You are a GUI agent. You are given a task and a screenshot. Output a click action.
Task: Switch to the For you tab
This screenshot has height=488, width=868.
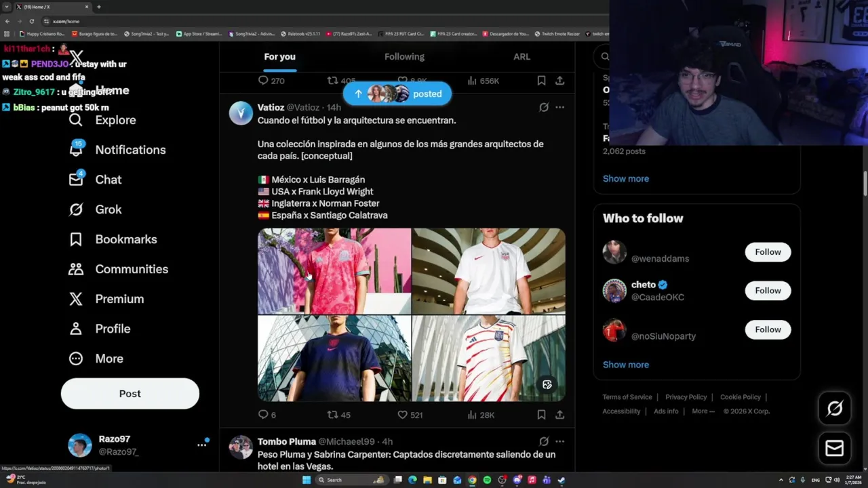click(x=279, y=57)
